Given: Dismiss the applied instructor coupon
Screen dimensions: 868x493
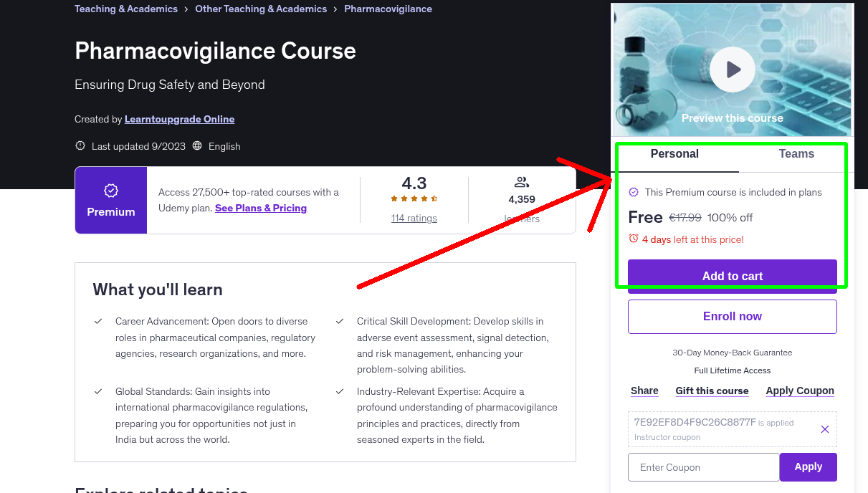Looking at the screenshot, I should [825, 429].
